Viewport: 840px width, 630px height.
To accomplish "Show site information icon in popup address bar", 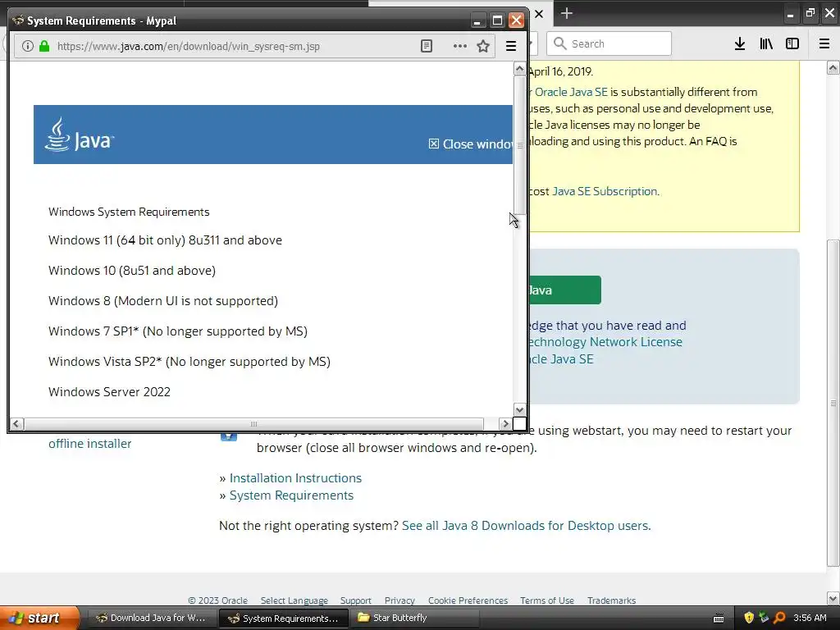I will pyautogui.click(x=27, y=46).
